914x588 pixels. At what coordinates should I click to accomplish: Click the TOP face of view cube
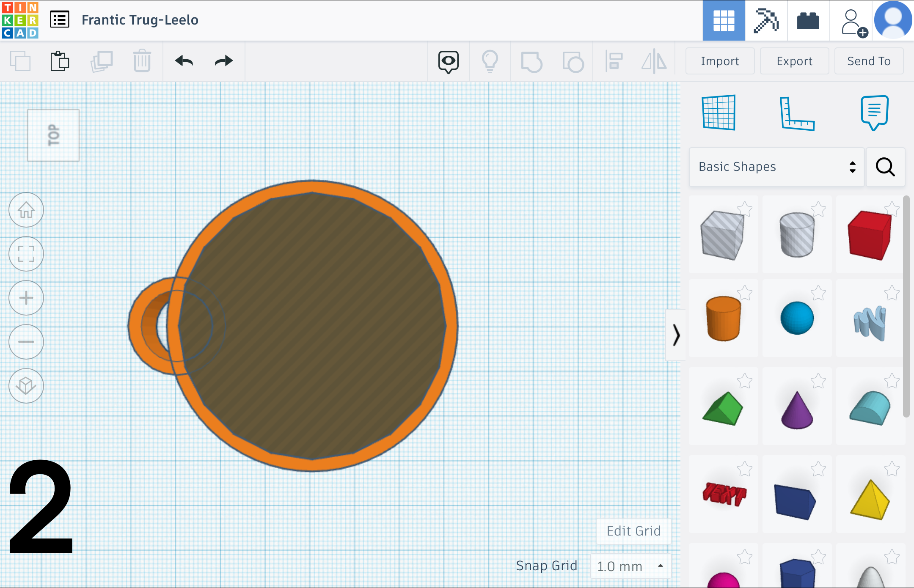(53, 135)
